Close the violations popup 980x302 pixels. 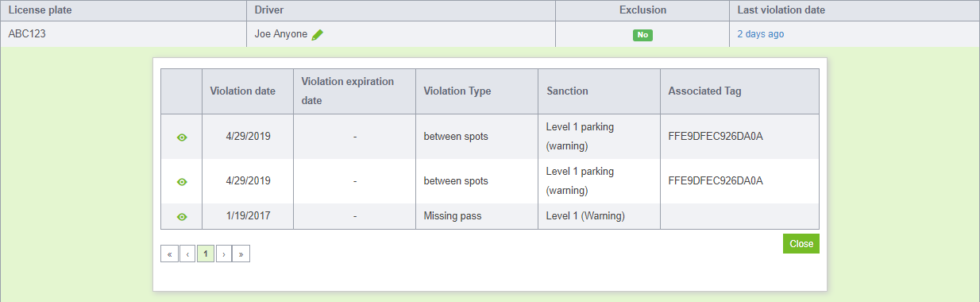(801, 244)
